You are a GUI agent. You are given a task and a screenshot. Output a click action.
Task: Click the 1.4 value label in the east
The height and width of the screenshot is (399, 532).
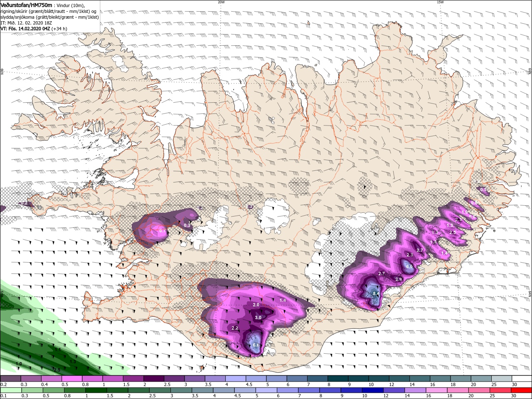(x=444, y=253)
